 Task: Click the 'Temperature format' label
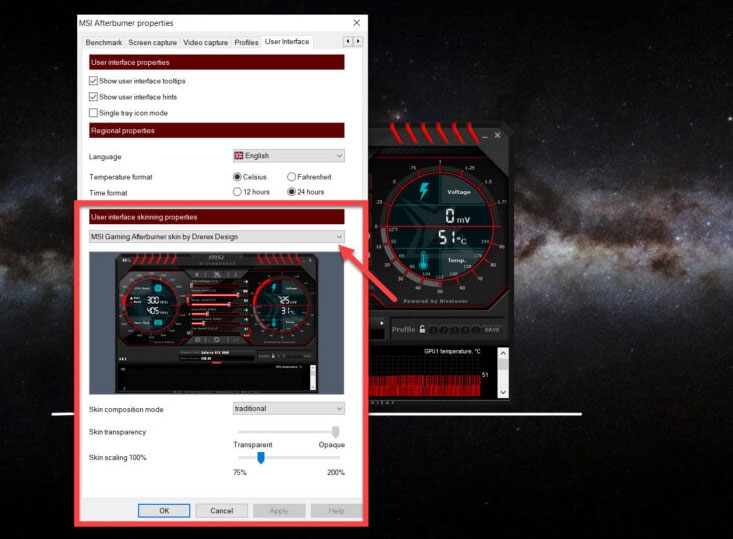pos(121,177)
